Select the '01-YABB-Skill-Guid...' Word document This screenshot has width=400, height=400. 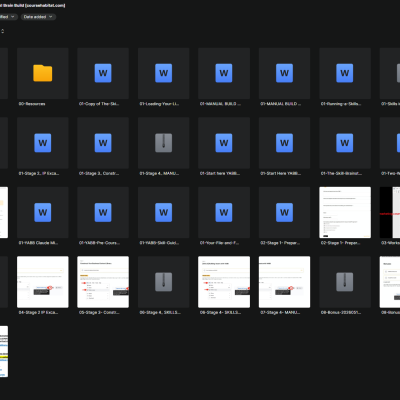[x=164, y=212]
